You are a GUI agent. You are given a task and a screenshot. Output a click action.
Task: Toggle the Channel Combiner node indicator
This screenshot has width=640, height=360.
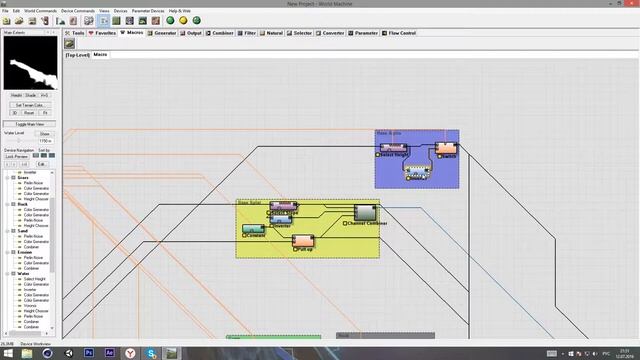point(345,223)
